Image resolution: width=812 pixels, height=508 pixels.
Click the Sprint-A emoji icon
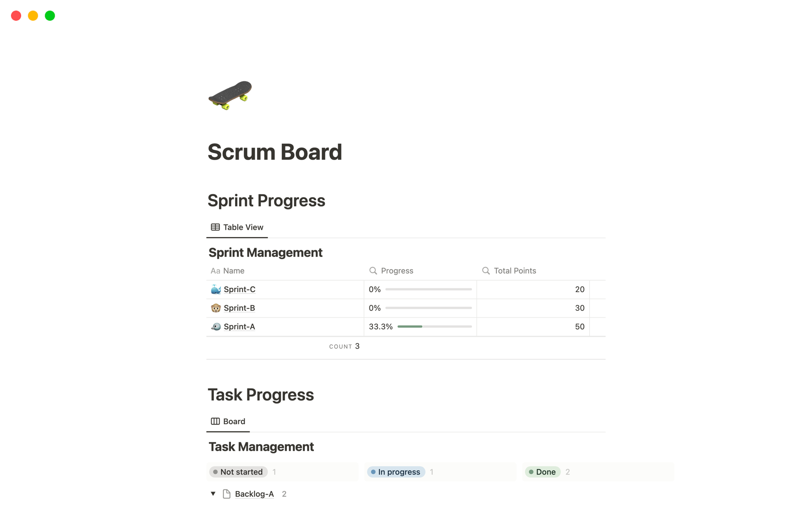tap(216, 327)
